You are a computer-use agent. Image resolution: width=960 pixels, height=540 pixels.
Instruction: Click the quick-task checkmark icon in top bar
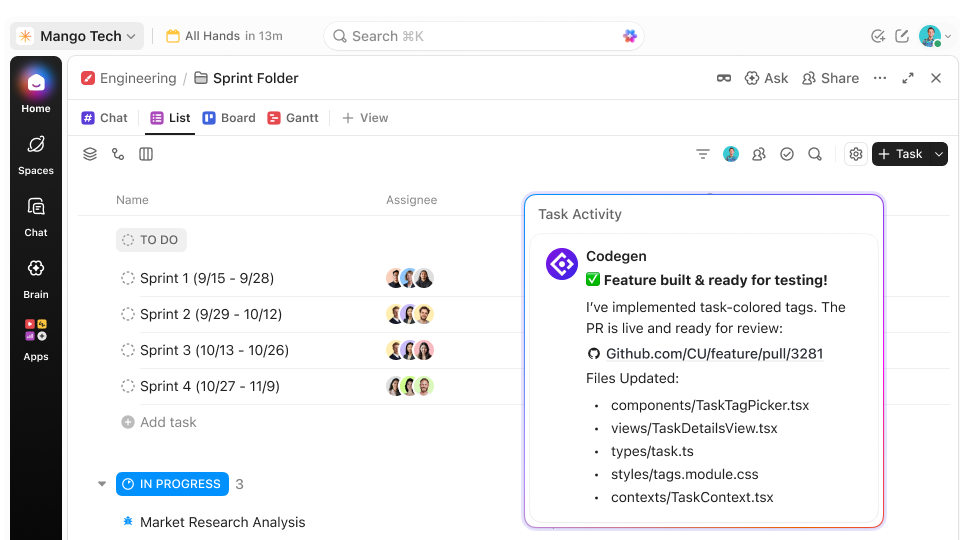pyautogui.click(x=877, y=36)
